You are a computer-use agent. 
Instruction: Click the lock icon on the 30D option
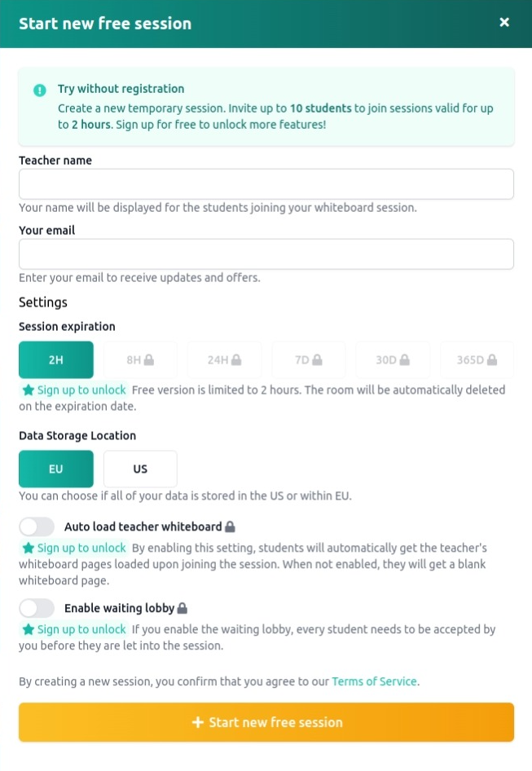point(404,359)
